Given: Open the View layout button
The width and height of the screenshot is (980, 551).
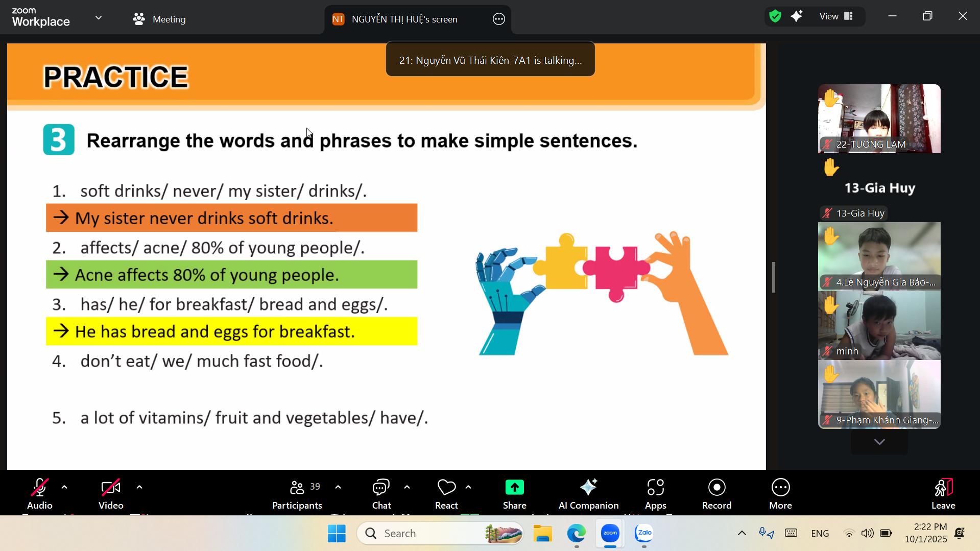Looking at the screenshot, I should [836, 16].
